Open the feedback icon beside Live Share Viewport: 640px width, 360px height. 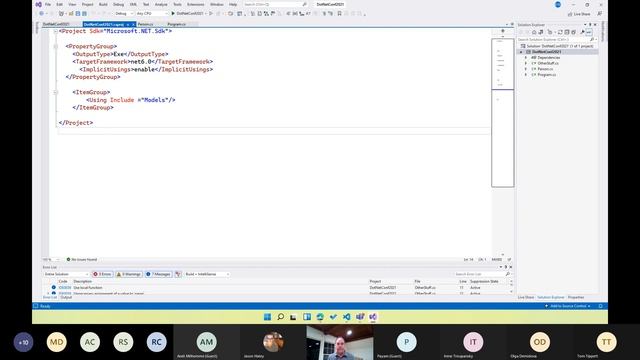click(x=600, y=14)
